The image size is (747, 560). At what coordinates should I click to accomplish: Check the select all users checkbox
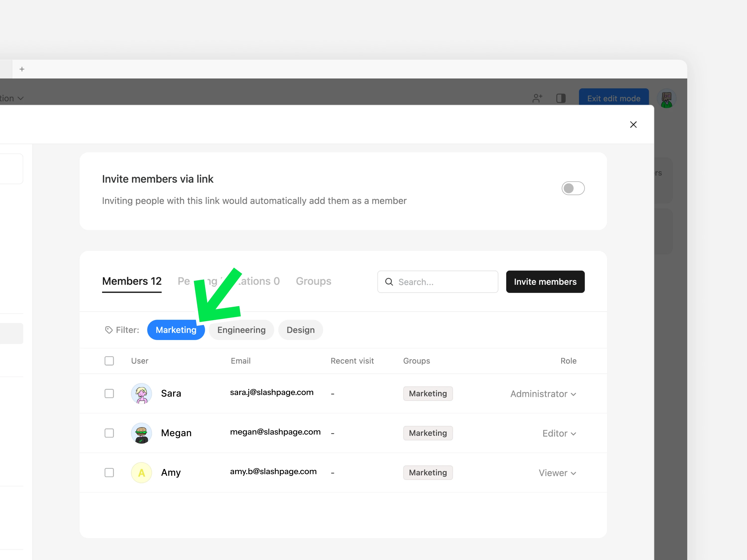pos(109,361)
